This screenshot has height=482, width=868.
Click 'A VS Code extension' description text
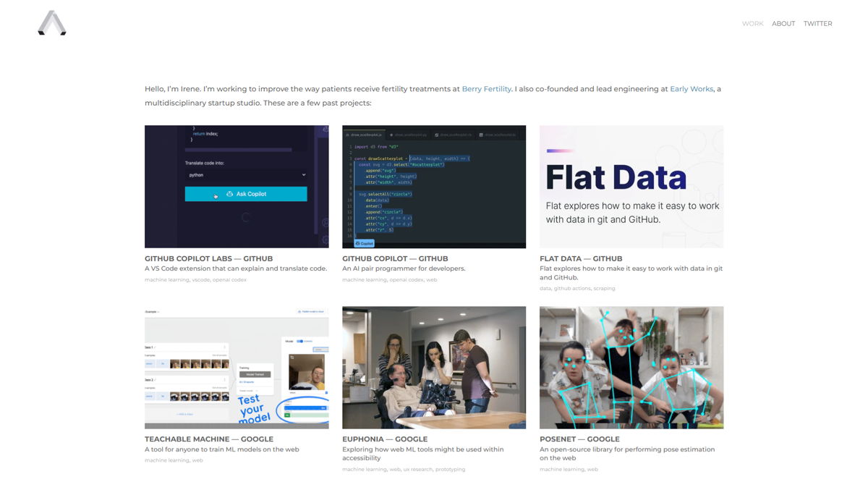tap(236, 269)
